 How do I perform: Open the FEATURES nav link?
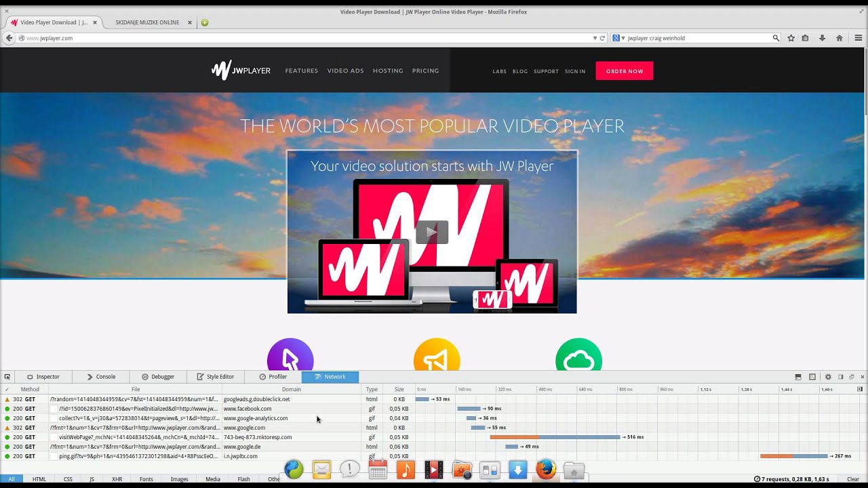pyautogui.click(x=302, y=70)
